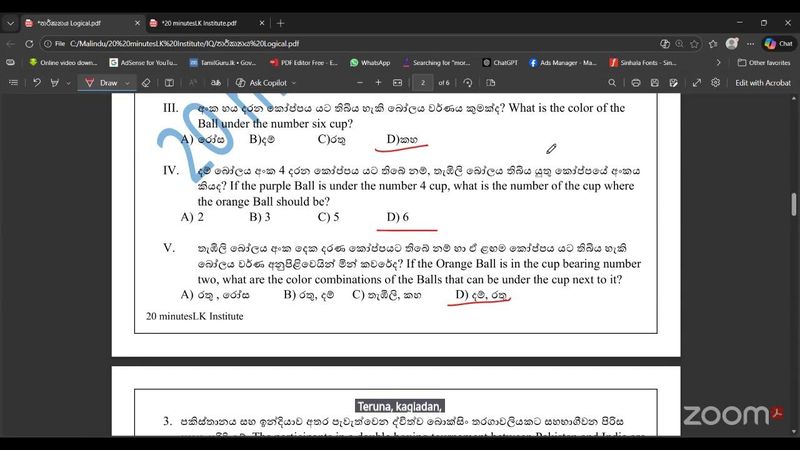
Task: Click Edit with Acrobat button
Action: pos(763,83)
